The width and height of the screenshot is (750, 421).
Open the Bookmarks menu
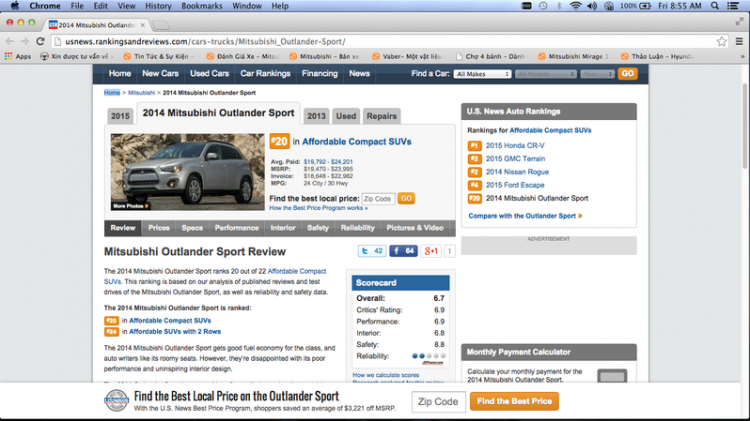click(202, 6)
